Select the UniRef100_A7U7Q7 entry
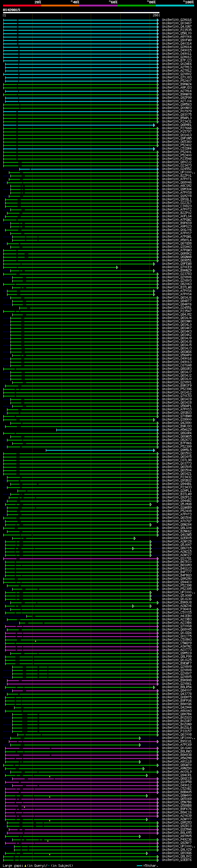 177,521
